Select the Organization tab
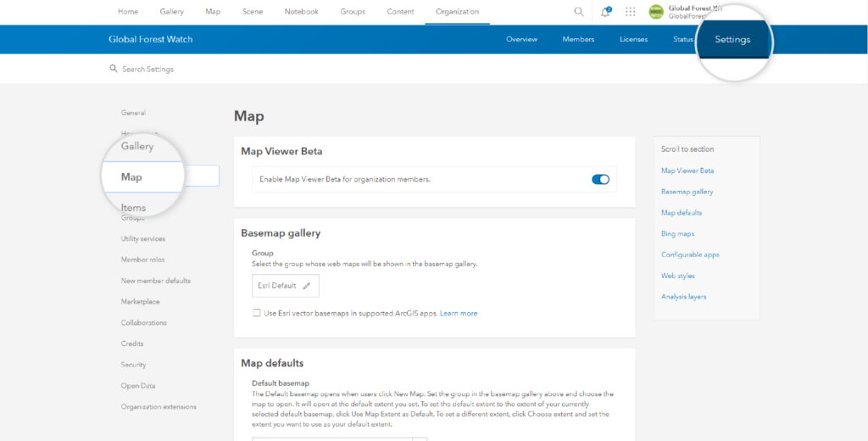This screenshot has height=441, width=868. [457, 12]
